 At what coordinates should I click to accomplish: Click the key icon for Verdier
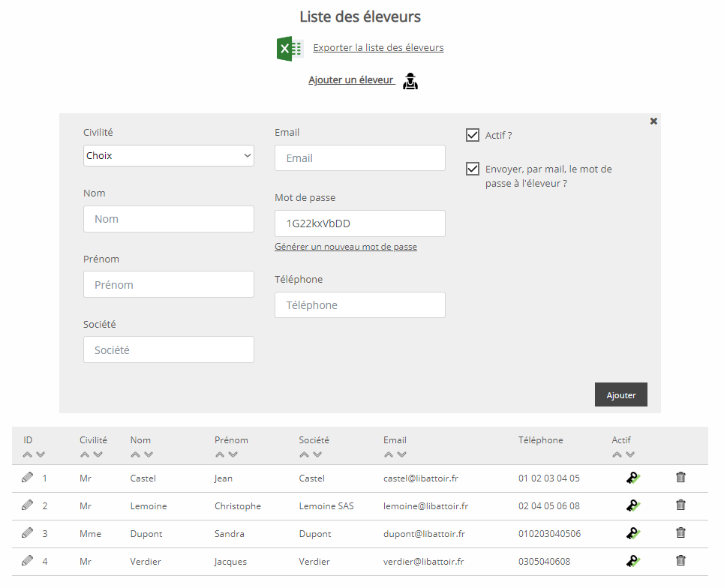coord(633,561)
